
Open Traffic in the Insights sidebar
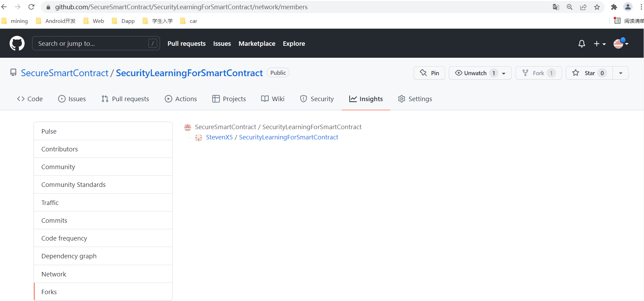point(103,203)
